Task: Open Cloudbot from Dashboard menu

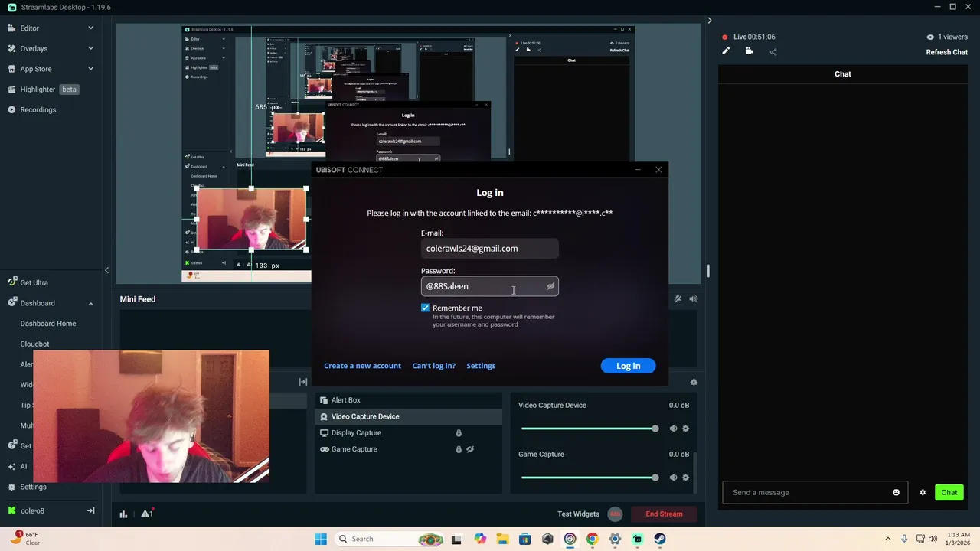Action: (x=34, y=344)
